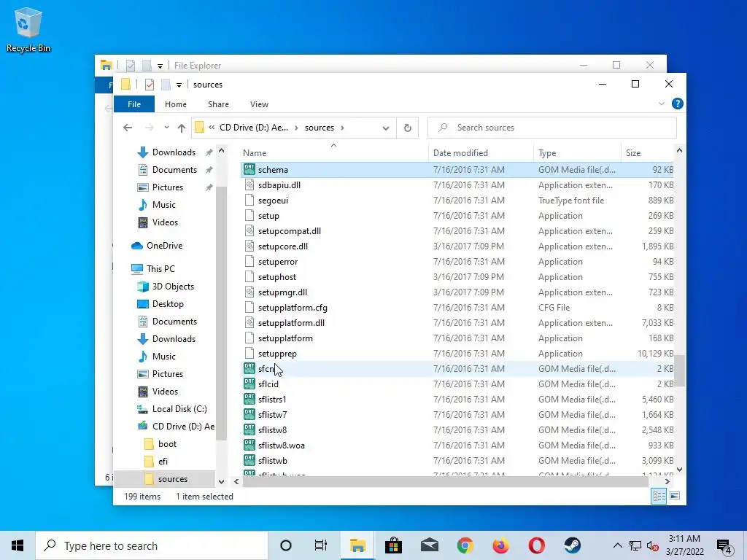The image size is (747, 560).
Task: Open the Share ribbon tab
Action: point(218,104)
